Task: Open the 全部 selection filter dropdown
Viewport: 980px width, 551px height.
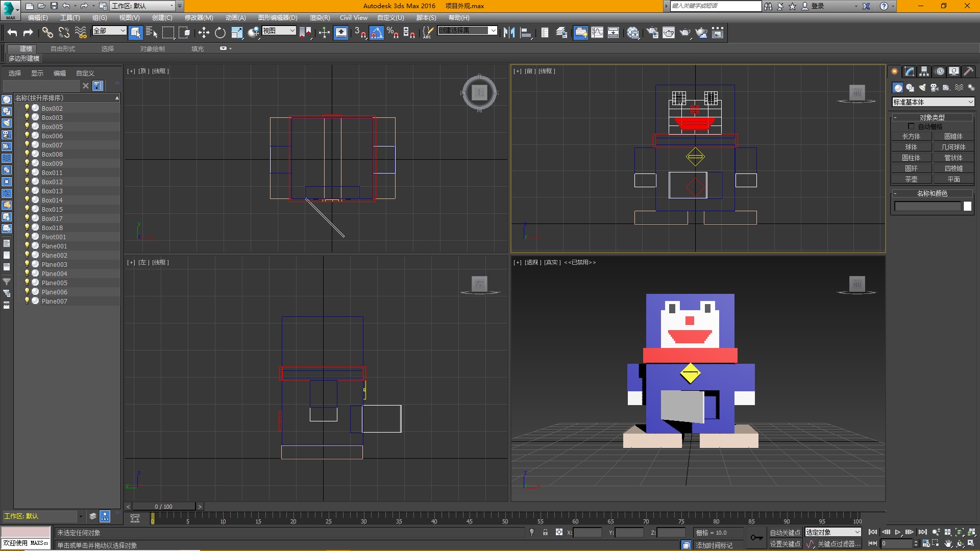Action: tap(109, 31)
